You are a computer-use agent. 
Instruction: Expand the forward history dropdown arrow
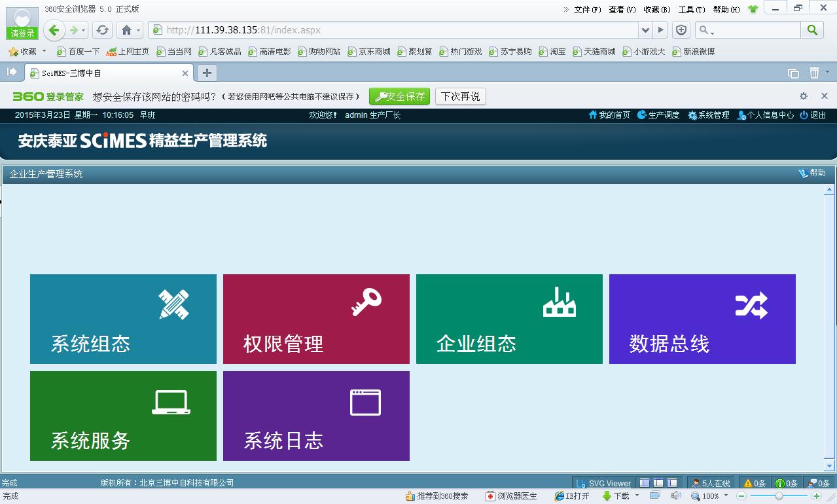coord(84,31)
